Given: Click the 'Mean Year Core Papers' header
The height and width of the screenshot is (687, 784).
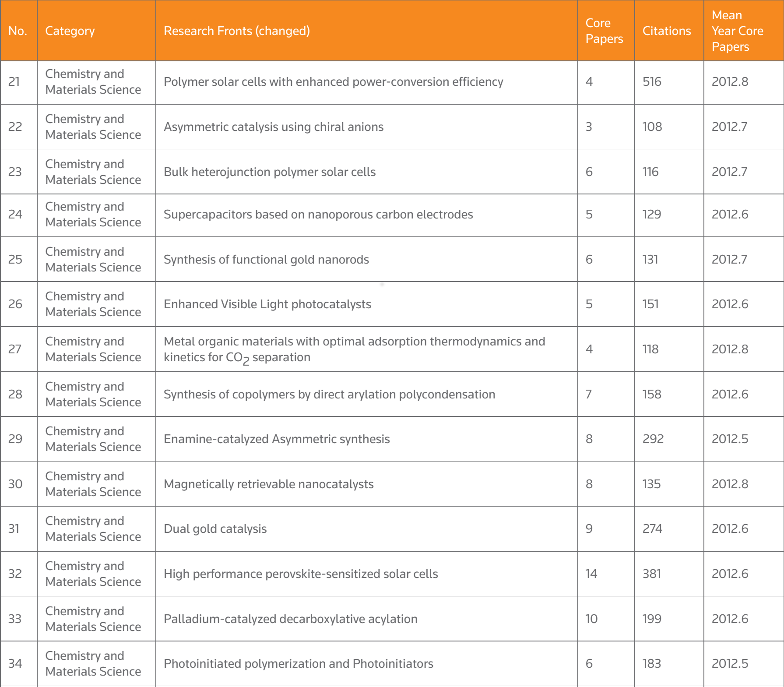Looking at the screenshot, I should (x=737, y=31).
